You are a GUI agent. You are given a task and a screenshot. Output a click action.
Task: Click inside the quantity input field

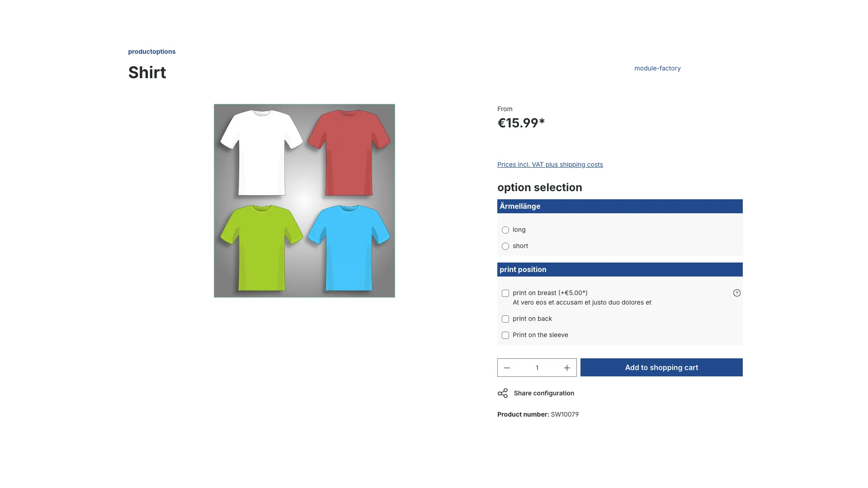[537, 367]
